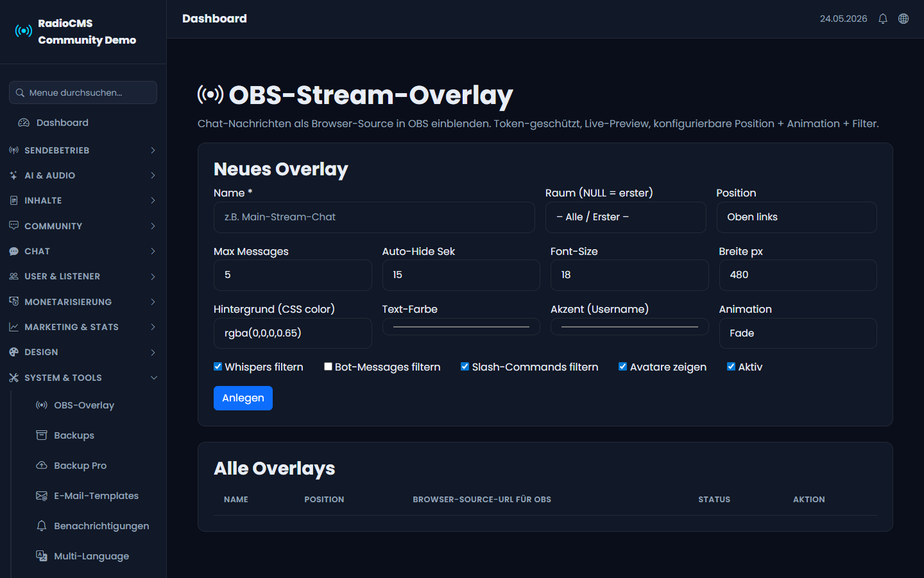
Task: Uncheck the Whispers filtern checkbox
Action: [218, 367]
